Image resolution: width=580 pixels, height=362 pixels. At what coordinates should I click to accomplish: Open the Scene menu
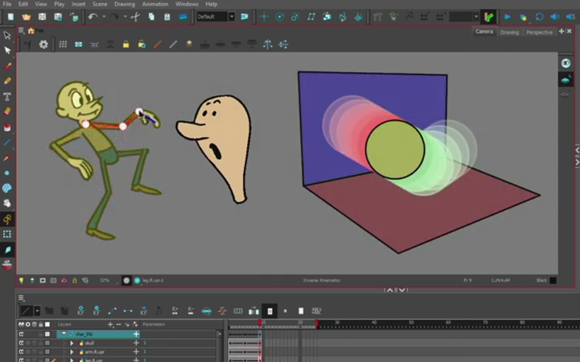click(100, 4)
